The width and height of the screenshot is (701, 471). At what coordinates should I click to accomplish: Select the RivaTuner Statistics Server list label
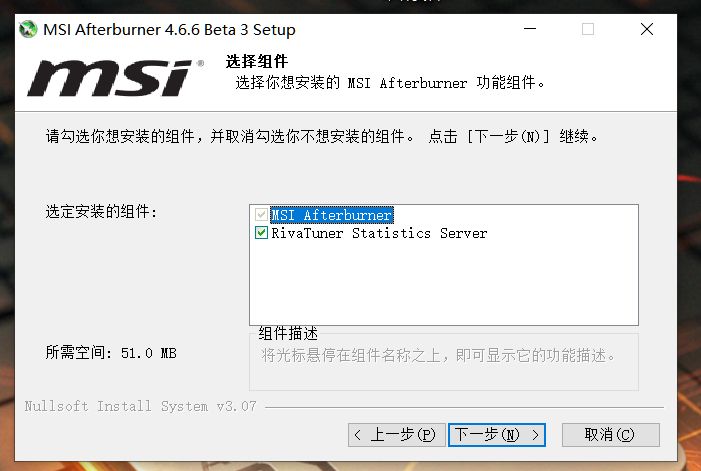tap(379, 233)
